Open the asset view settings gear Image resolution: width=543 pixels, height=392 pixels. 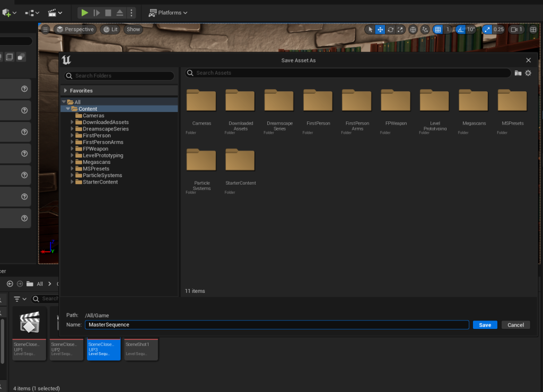[x=528, y=73]
